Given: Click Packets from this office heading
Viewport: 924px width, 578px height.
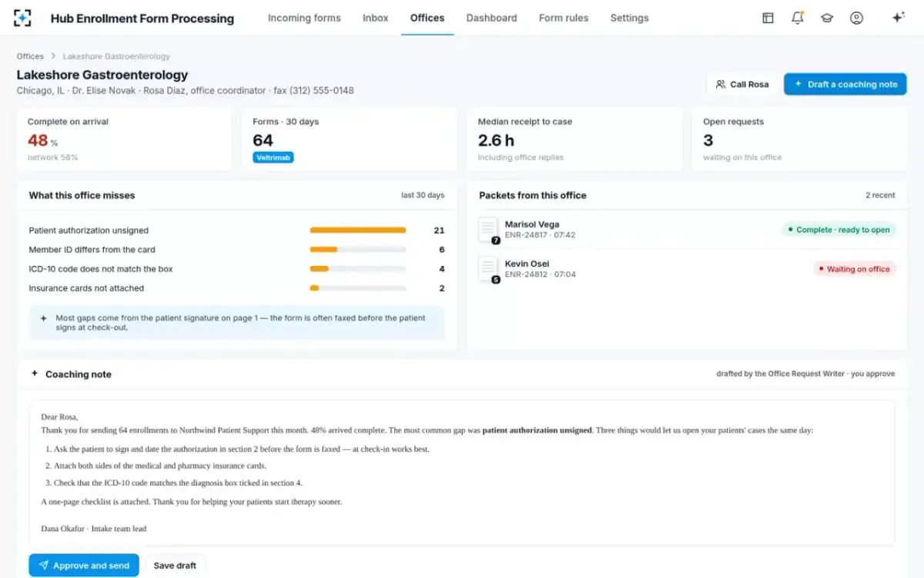Looking at the screenshot, I should [x=533, y=195].
